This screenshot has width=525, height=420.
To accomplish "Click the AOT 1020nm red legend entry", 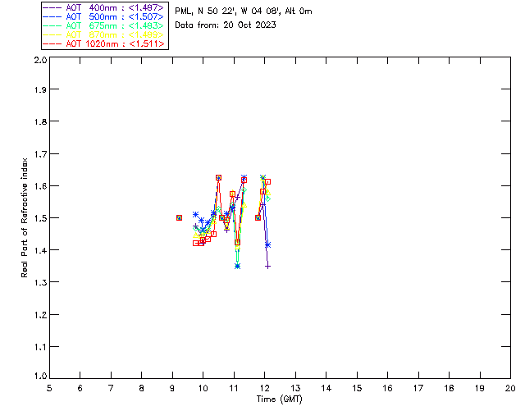I will 103,43.
